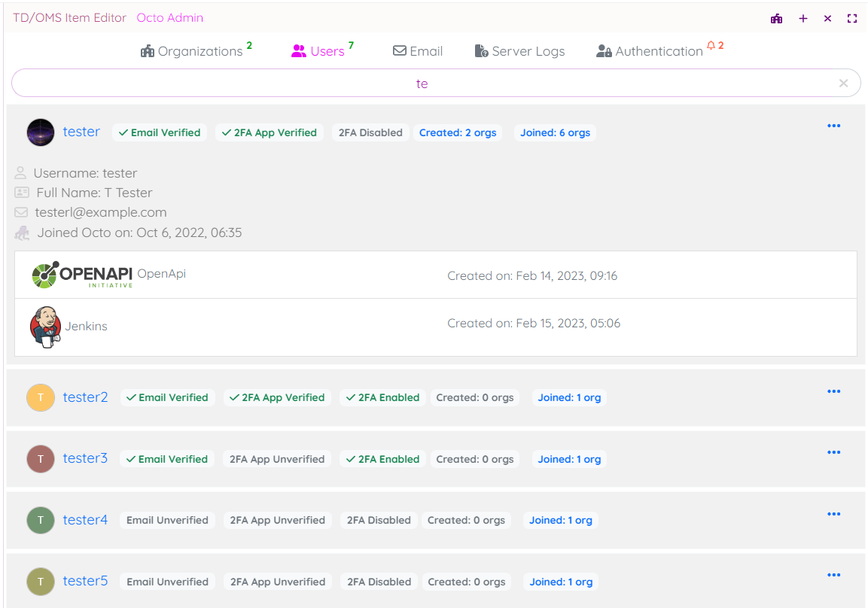This screenshot has height=608, width=868.
Task: Click tester's galaxy avatar image
Action: (41, 132)
